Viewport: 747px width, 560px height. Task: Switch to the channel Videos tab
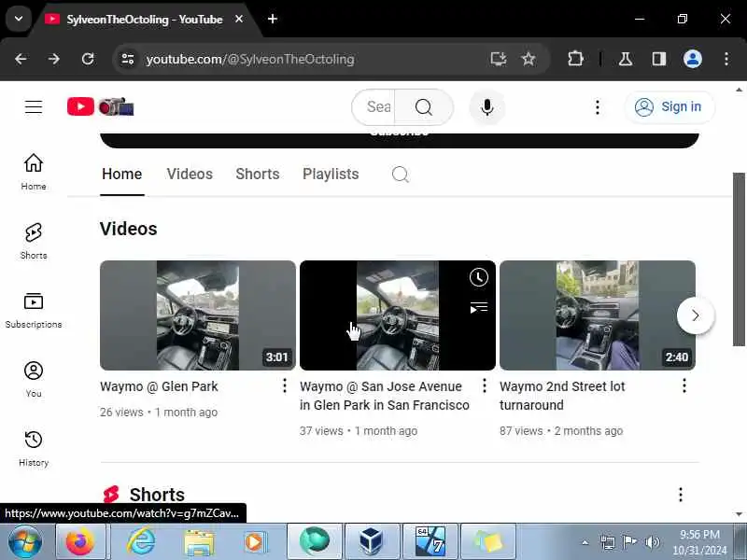[190, 175]
